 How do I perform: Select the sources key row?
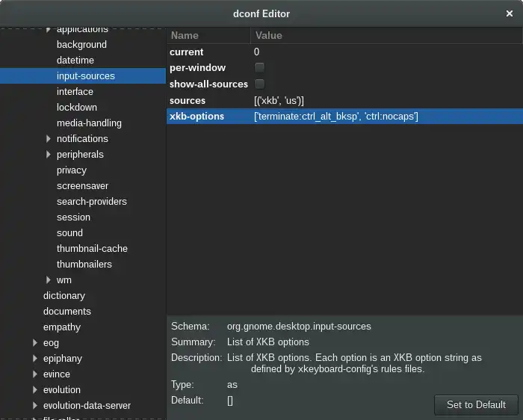[344, 100]
